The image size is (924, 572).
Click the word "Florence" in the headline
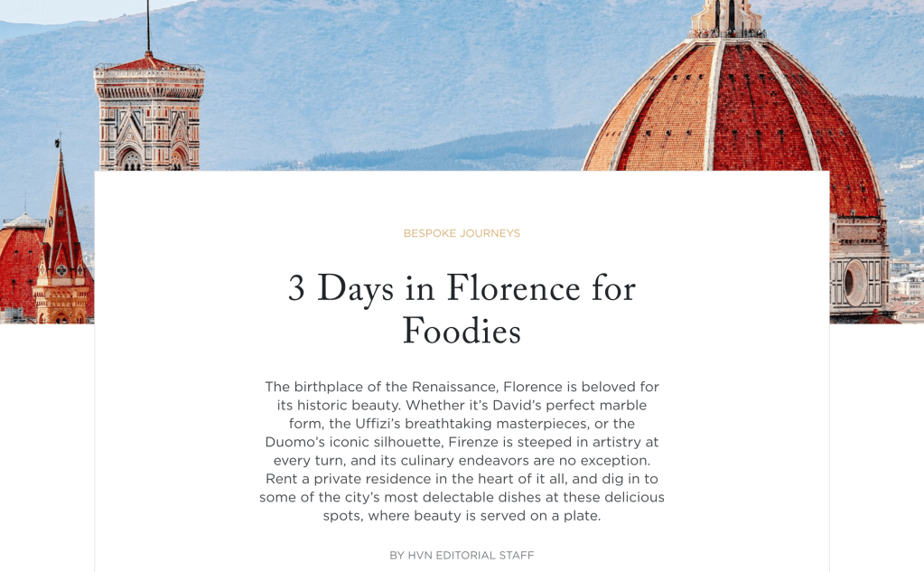click(x=513, y=289)
